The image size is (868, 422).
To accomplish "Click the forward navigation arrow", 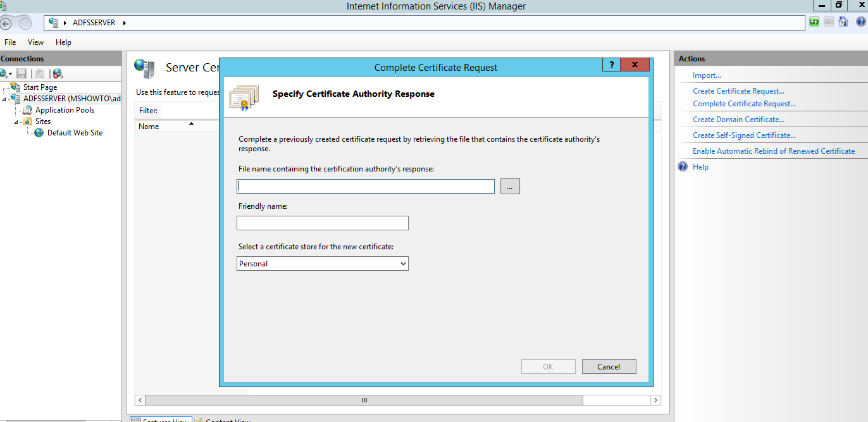I will pos(25,23).
